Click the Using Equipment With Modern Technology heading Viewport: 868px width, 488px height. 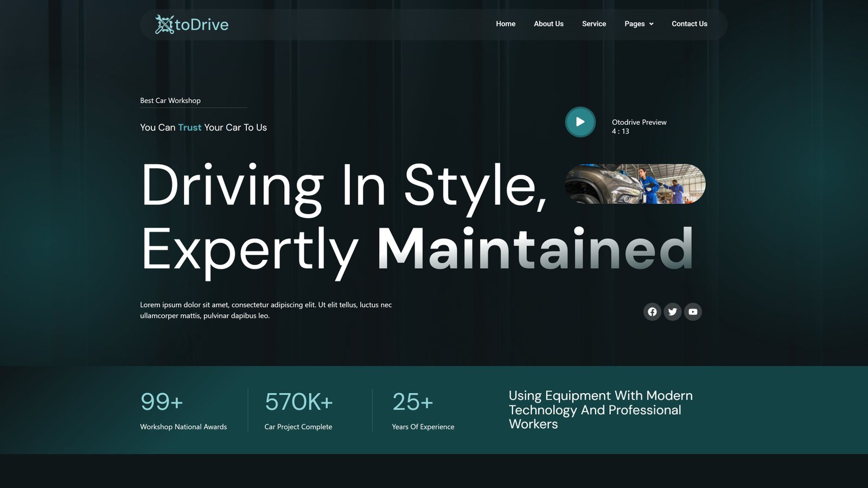pyautogui.click(x=600, y=410)
